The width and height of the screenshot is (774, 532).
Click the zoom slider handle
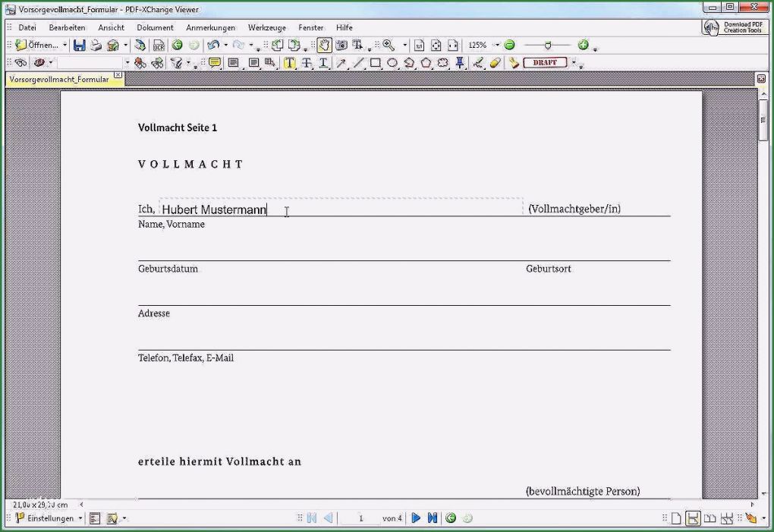(x=548, y=46)
